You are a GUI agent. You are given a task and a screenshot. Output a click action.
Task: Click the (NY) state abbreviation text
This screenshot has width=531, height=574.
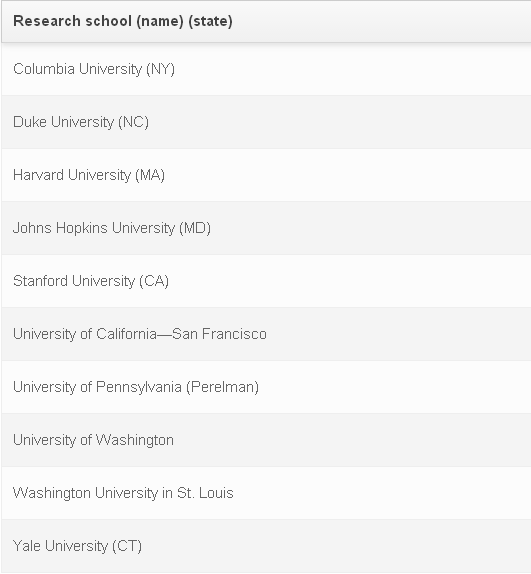(160, 69)
